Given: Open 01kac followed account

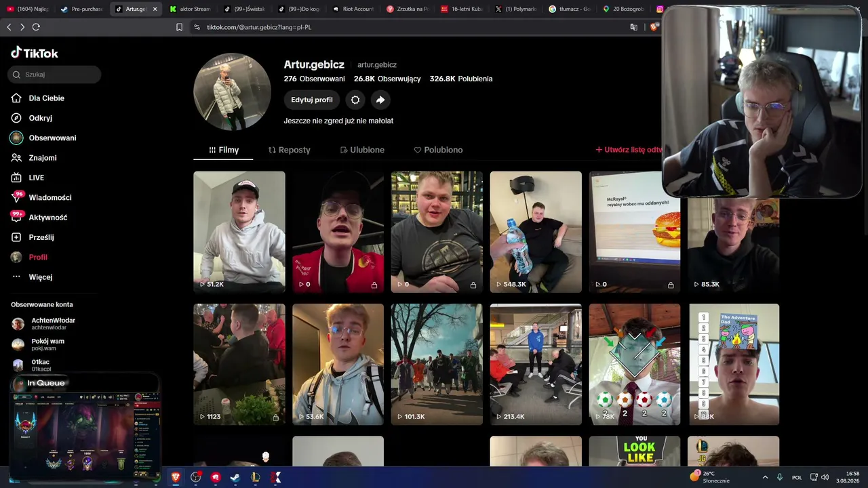Looking at the screenshot, I should pyautogui.click(x=31, y=365).
